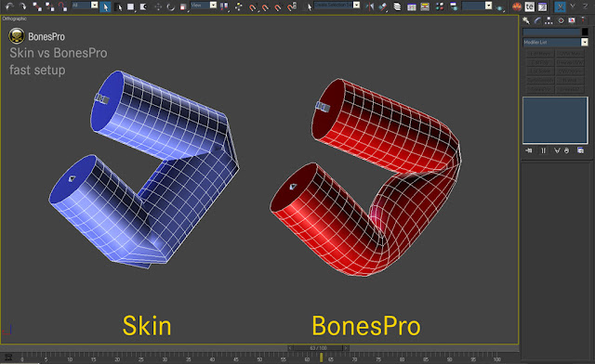Open the Layer Manager stack icon
595x364 pixels.
point(397,6)
